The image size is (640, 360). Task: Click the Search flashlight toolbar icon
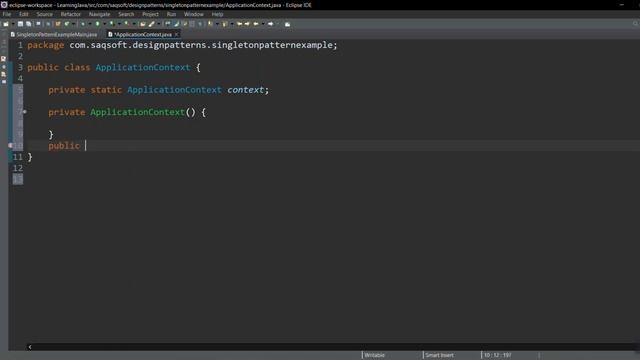pos(151,24)
